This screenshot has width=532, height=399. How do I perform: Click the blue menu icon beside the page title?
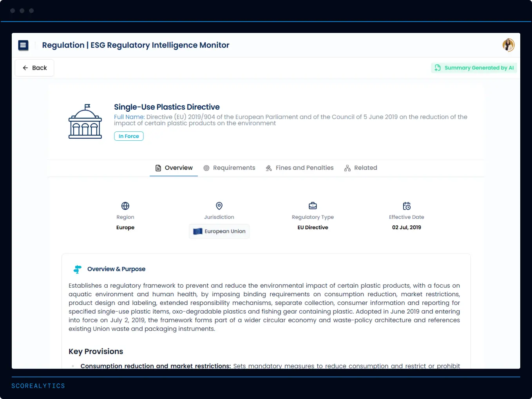[x=23, y=45]
